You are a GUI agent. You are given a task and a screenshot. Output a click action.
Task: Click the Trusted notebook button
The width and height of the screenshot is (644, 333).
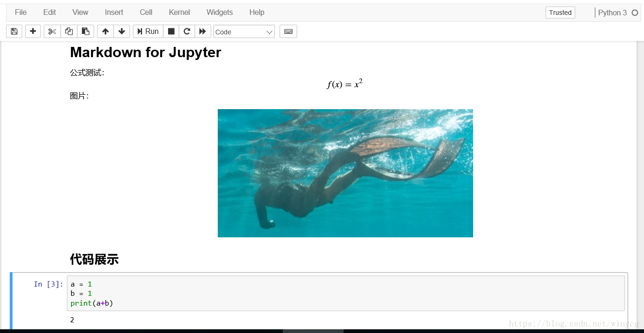coord(560,13)
